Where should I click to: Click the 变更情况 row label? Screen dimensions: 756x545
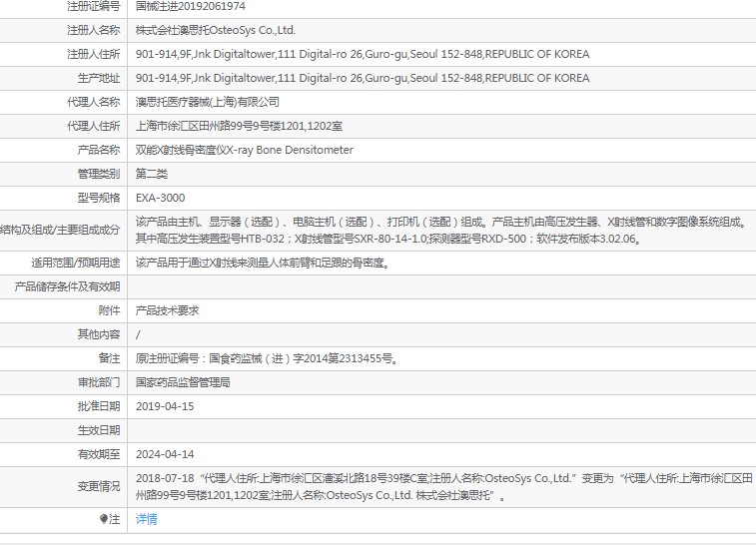[98, 486]
